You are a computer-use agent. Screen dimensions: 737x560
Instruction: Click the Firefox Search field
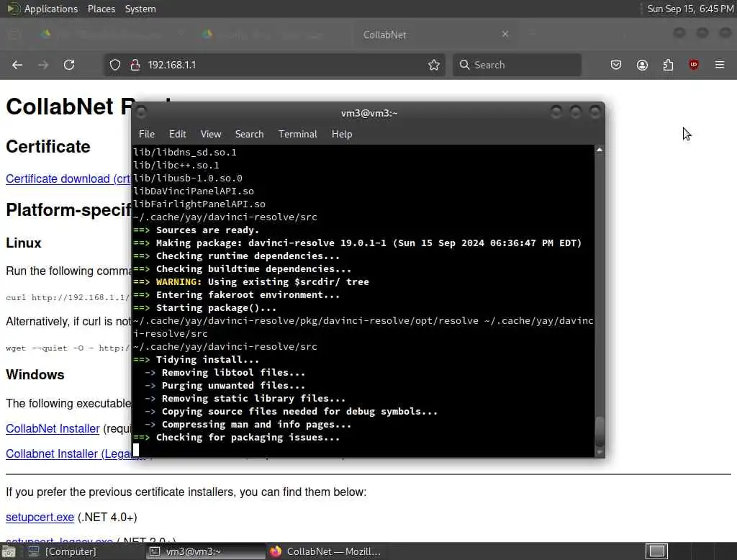[x=517, y=65]
